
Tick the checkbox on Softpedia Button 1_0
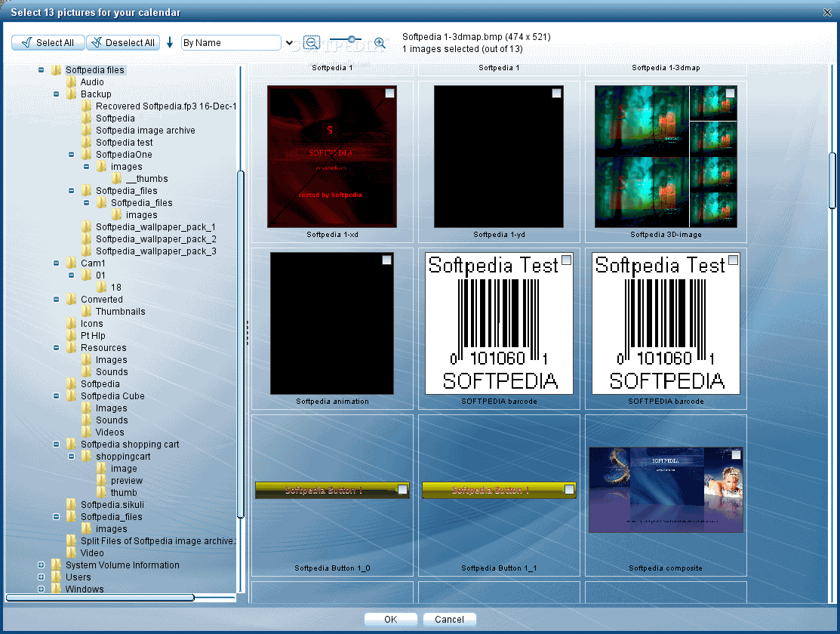[x=402, y=489]
